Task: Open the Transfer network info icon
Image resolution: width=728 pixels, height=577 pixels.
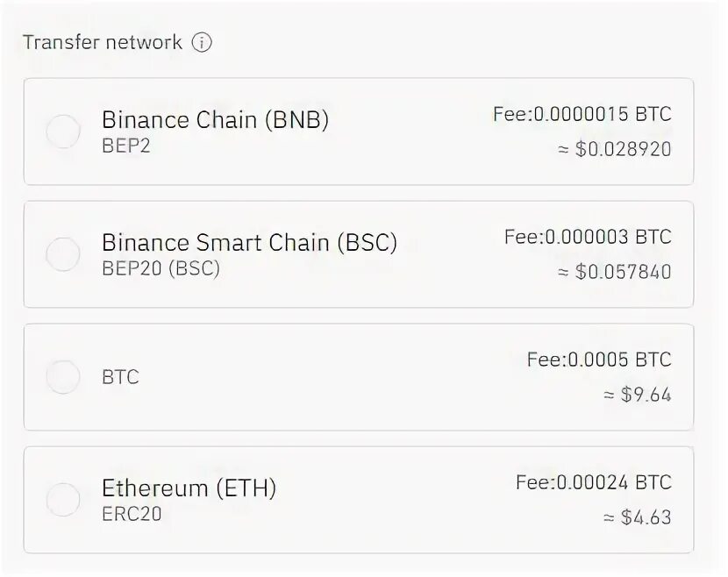Action: 202,43
